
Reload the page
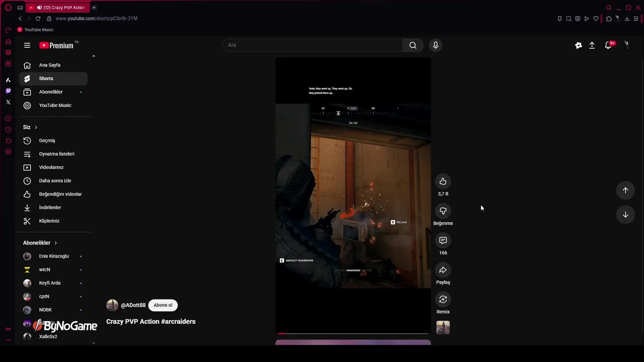click(38, 19)
